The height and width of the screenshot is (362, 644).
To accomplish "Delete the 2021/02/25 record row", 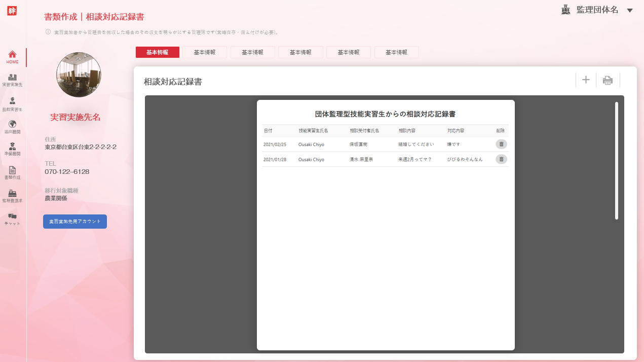I will [x=501, y=144].
